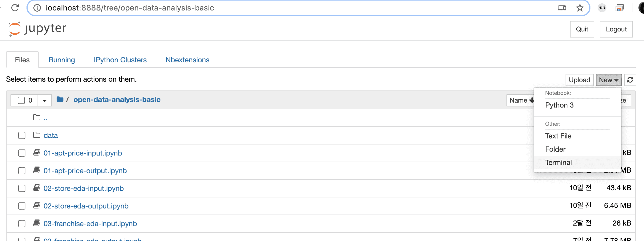Collapse the New dropdown button
644x241 pixels.
609,80
